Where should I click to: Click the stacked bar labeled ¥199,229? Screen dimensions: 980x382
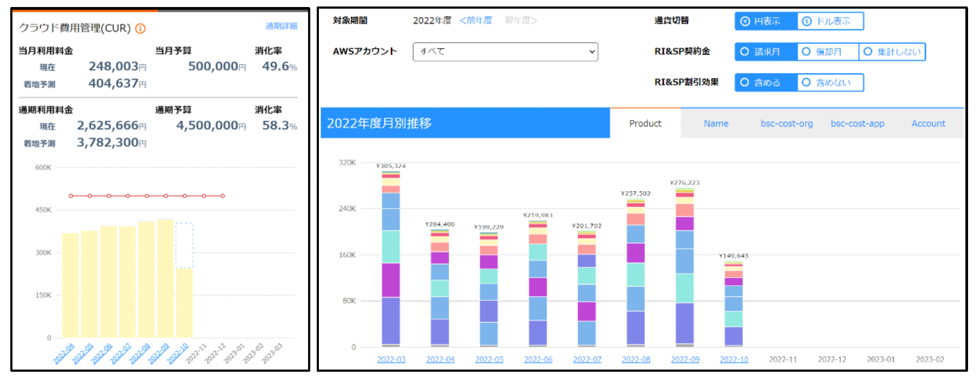tap(489, 289)
